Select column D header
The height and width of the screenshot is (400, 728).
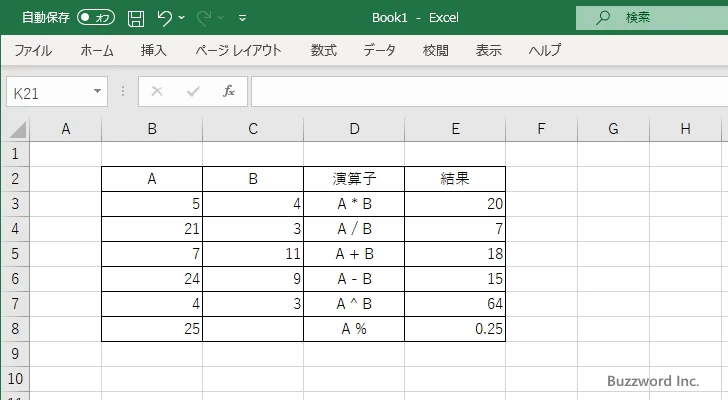pos(354,129)
